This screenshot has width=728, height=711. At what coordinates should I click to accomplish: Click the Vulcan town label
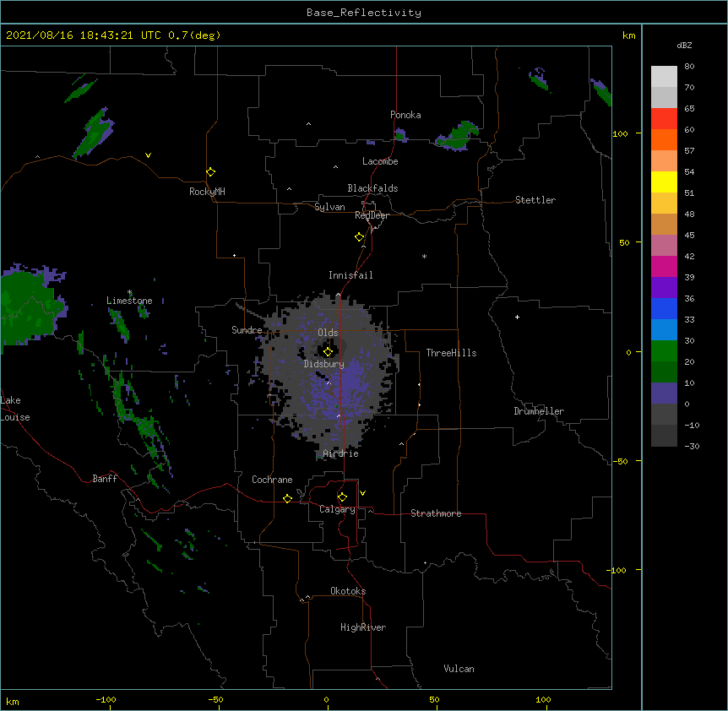click(x=459, y=669)
